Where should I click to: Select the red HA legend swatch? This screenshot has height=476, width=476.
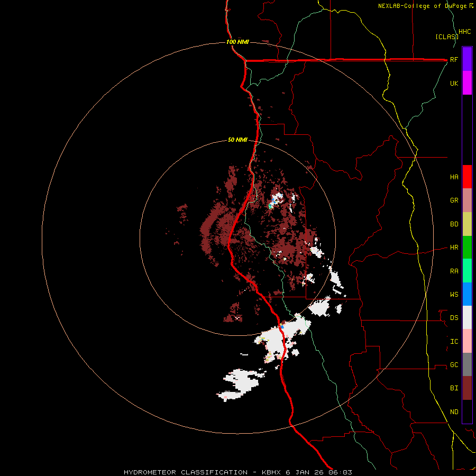(467, 177)
